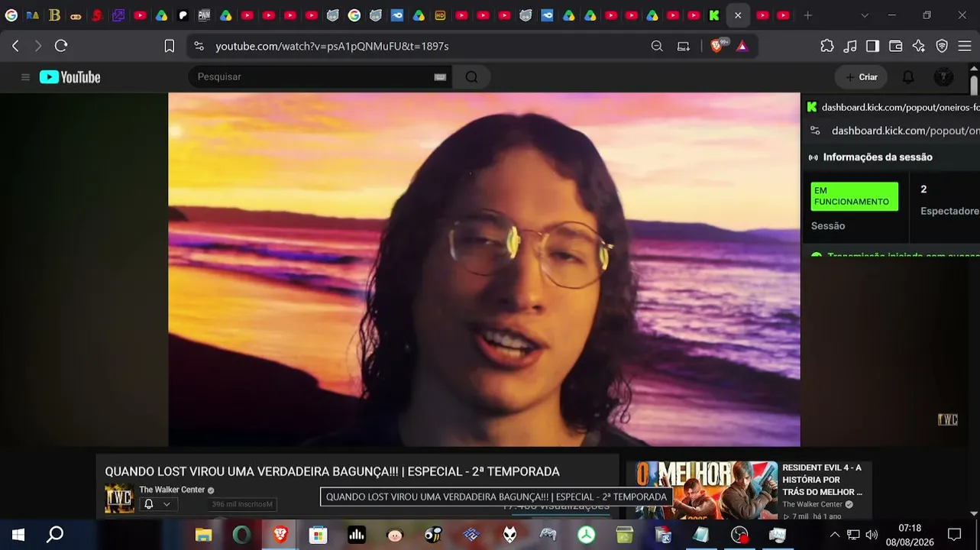Open the volume control in system tray
980x550 pixels.
(872, 535)
